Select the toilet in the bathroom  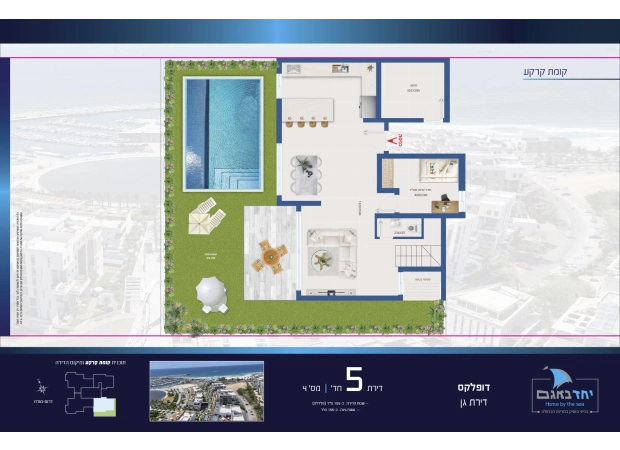point(412,228)
